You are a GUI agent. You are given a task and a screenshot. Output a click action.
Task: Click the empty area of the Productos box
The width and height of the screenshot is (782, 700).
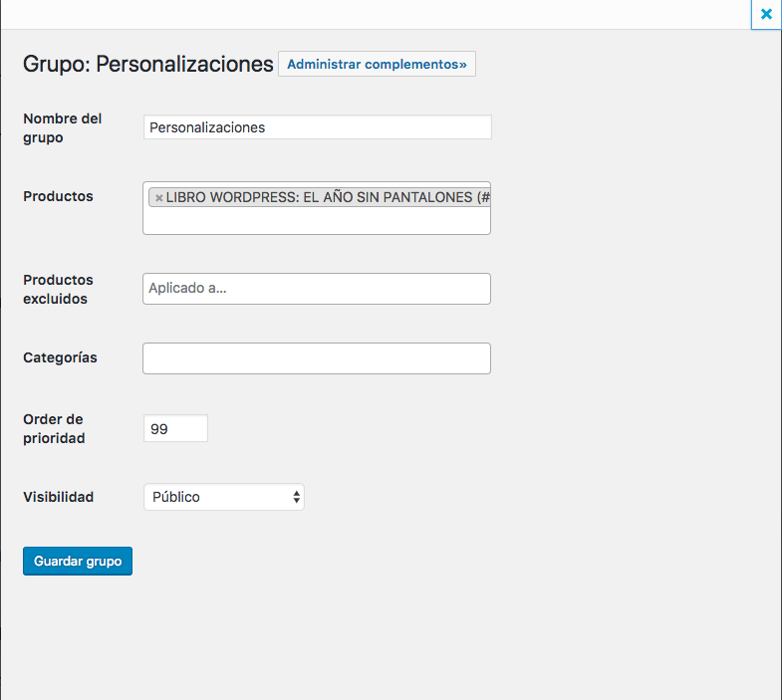(317, 221)
